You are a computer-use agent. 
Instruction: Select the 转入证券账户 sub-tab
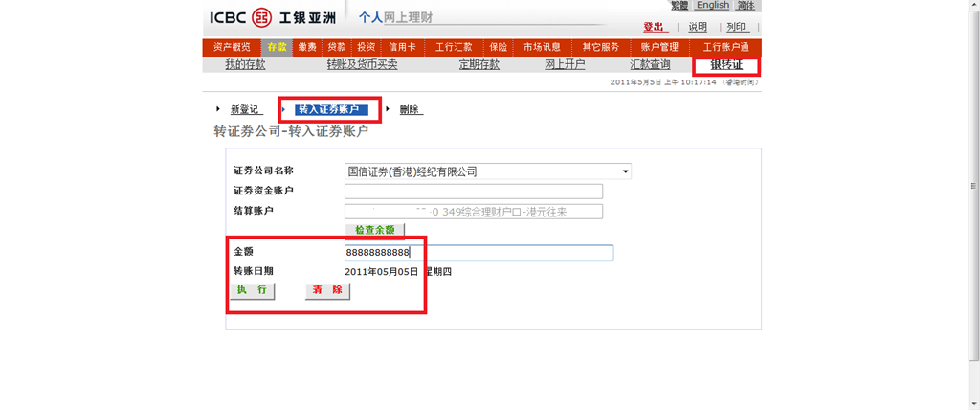tap(327, 110)
